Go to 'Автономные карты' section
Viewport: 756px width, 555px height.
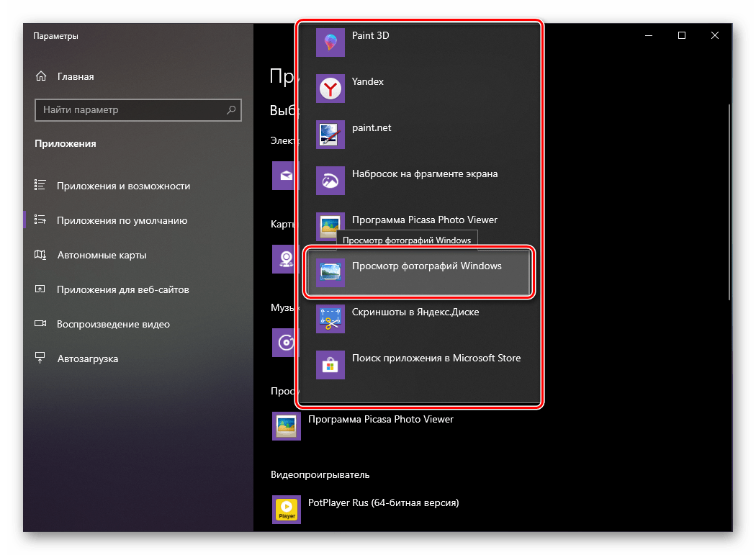102,255
